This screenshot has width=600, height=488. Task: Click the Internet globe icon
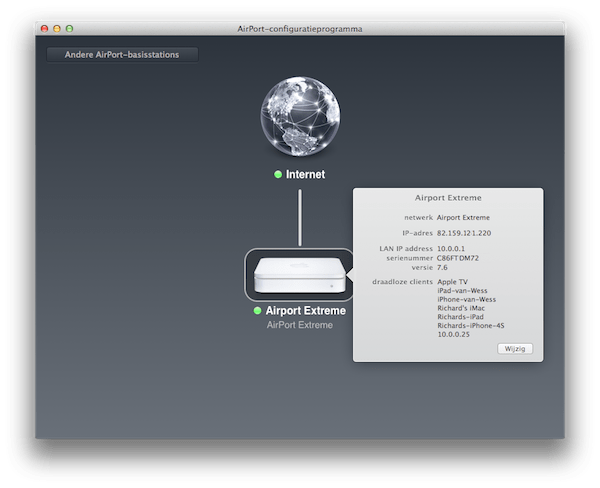(300, 116)
